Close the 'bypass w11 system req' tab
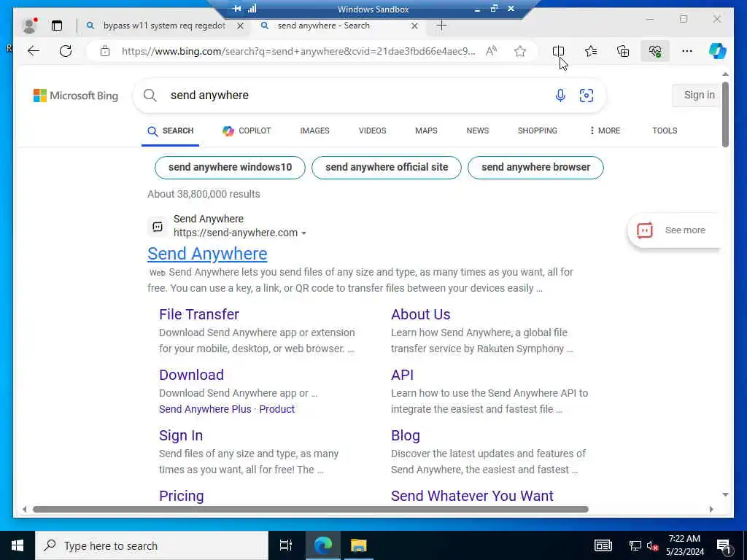Screen dimensions: 747x560 point(241,26)
